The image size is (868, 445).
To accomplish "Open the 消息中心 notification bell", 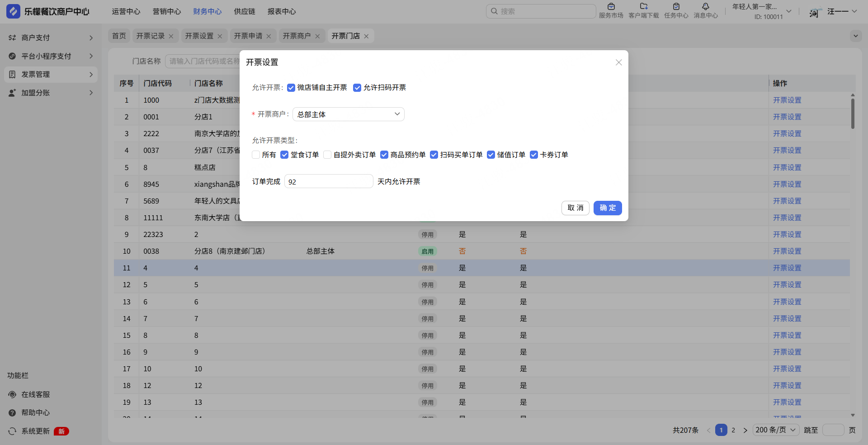I will [706, 7].
